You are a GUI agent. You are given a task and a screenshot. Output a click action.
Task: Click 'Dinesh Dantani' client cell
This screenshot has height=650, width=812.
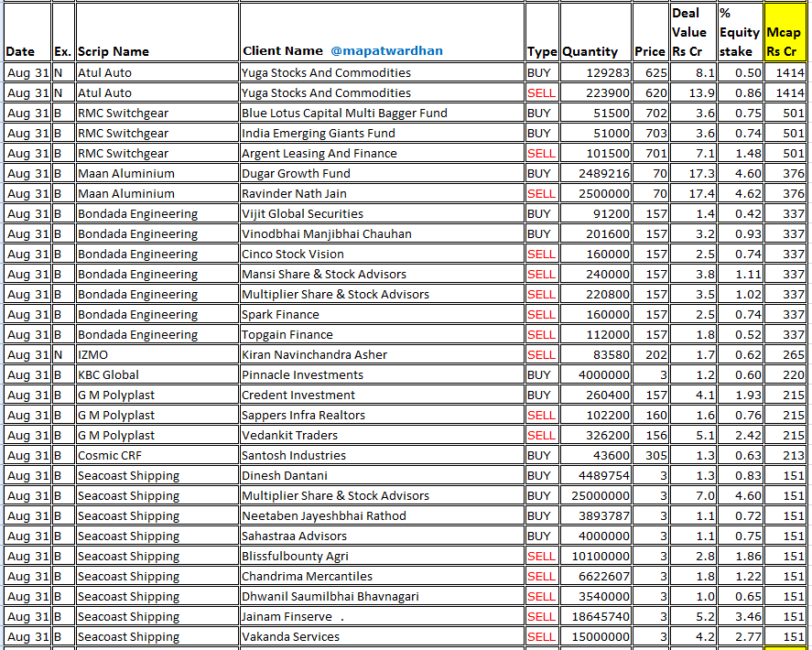point(382,475)
